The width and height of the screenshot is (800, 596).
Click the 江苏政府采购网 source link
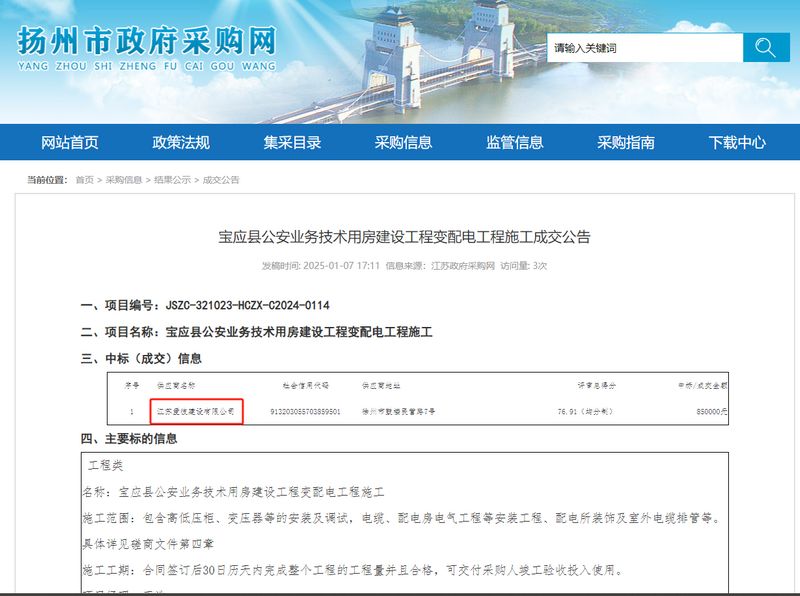463,266
